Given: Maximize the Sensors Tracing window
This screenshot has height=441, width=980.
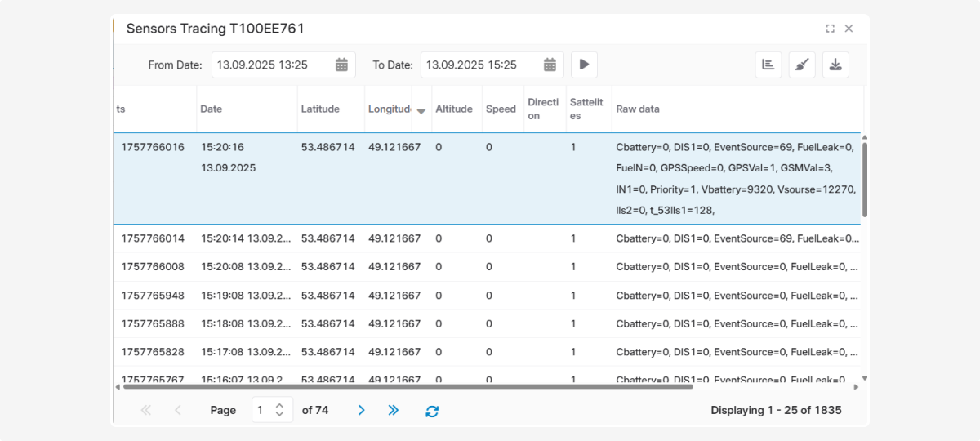Looking at the screenshot, I should click(x=830, y=29).
